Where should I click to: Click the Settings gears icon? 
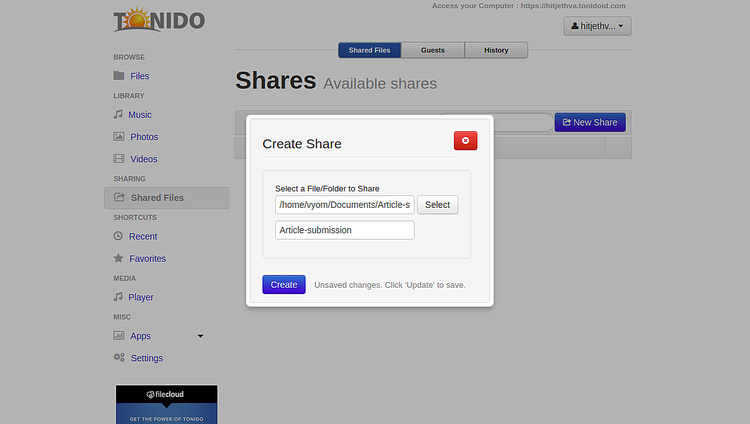coord(119,358)
